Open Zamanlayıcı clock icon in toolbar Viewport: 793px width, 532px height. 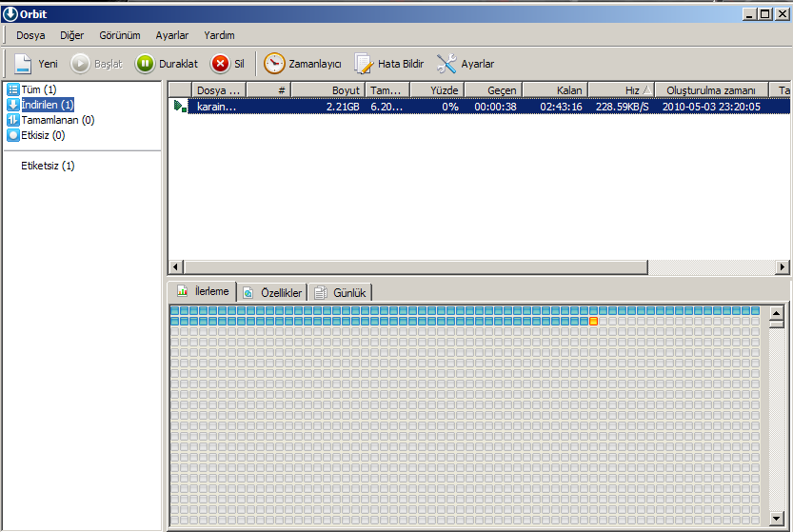pyautogui.click(x=274, y=64)
